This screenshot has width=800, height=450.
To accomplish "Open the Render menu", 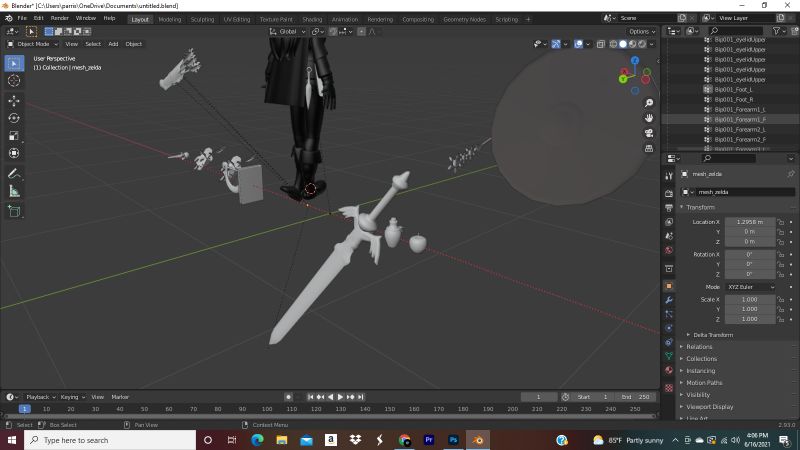I will pos(60,18).
